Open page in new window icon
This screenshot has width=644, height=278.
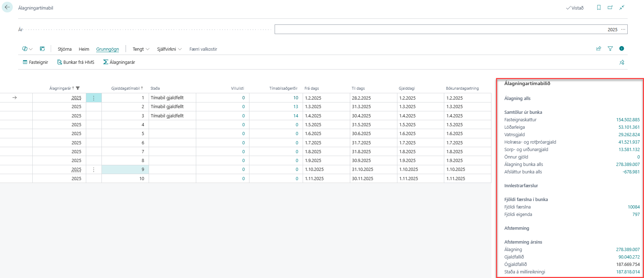[x=610, y=7]
